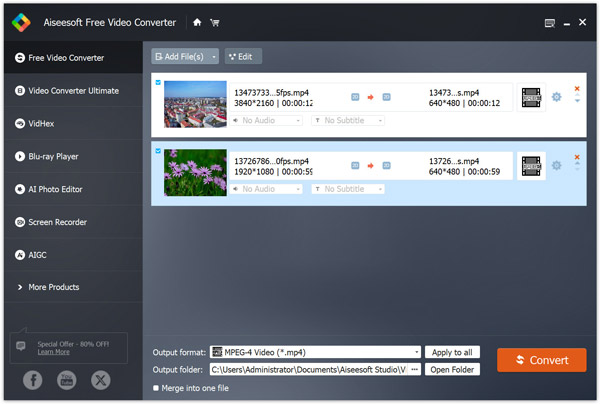
Task: Minimize the Aiseesoft window
Action: [x=567, y=24]
